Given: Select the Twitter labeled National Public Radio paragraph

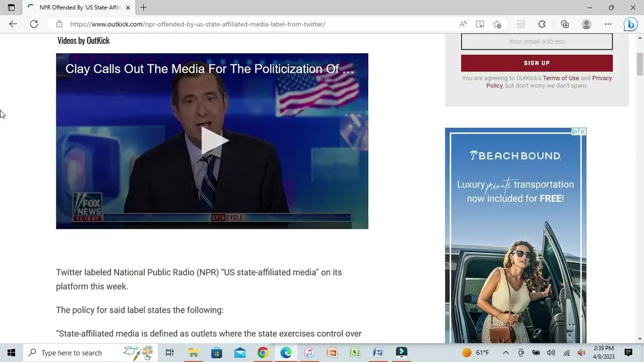Looking at the screenshot, I should [199, 279].
